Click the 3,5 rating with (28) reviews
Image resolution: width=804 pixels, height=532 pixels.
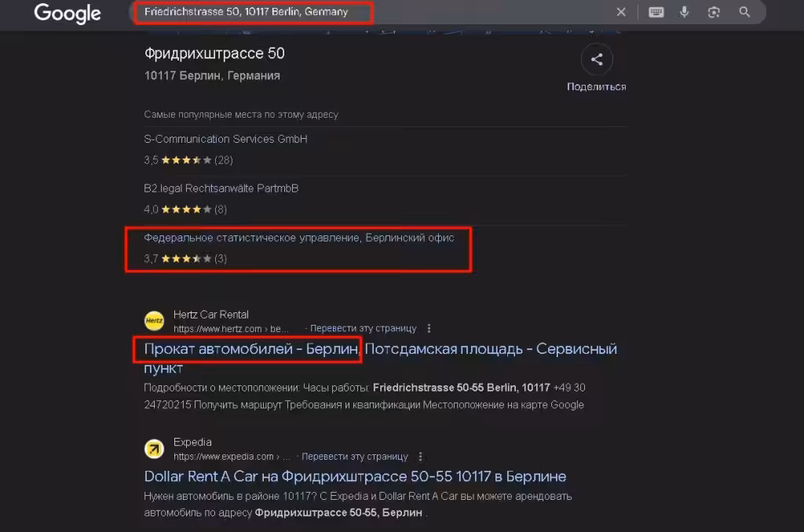click(188, 160)
